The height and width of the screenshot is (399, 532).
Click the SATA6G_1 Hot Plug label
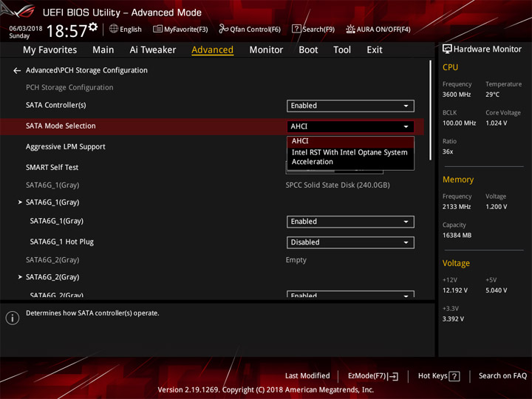(62, 242)
